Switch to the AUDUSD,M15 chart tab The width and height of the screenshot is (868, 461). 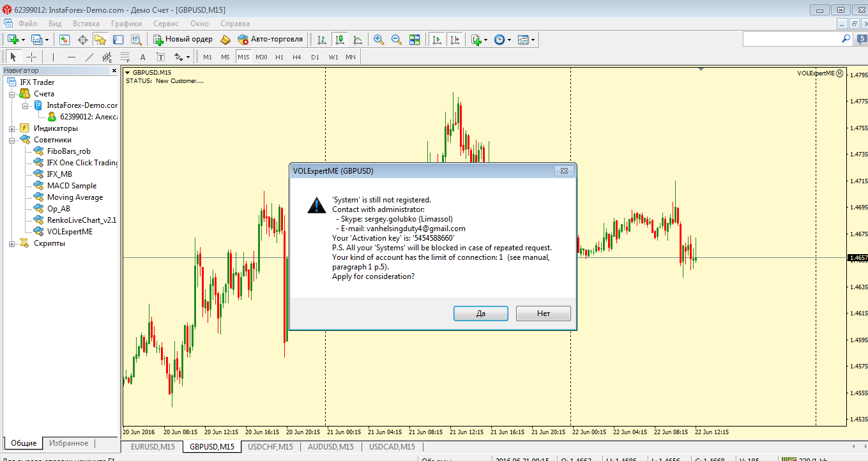point(331,447)
